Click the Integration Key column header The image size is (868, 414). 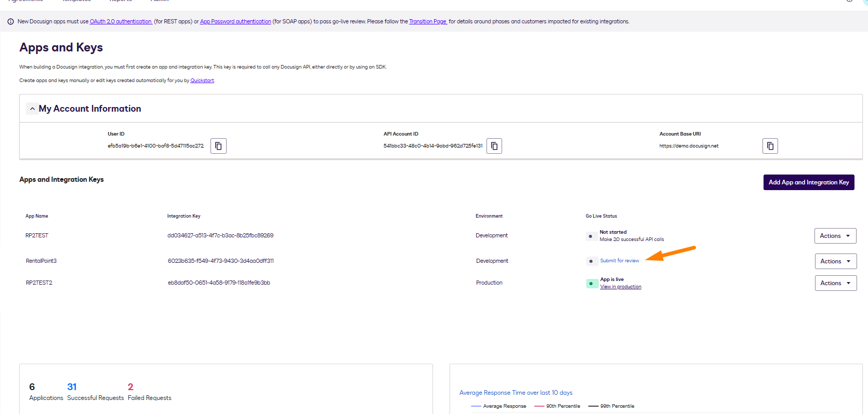click(183, 216)
